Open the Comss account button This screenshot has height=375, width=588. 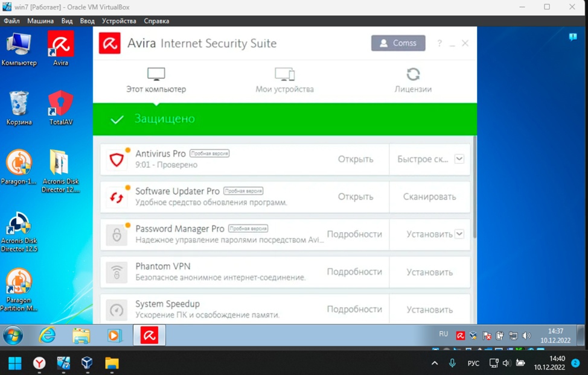398,43
